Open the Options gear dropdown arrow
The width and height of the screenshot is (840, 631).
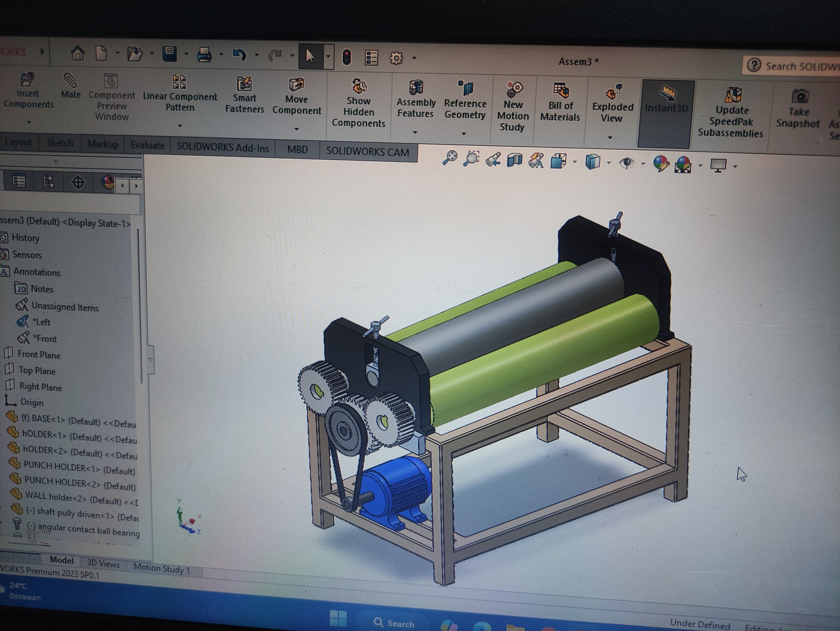click(x=414, y=58)
